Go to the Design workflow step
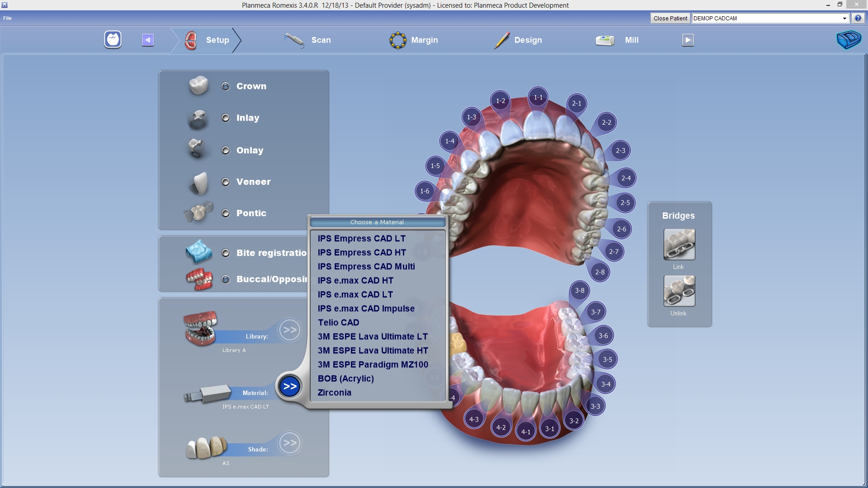Screen dimensions: 868x488 (518, 40)
